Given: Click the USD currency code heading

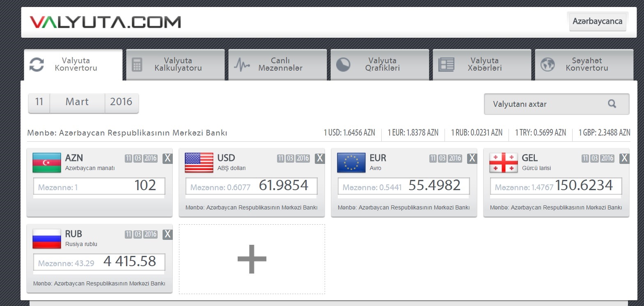Looking at the screenshot, I should coord(226,158).
